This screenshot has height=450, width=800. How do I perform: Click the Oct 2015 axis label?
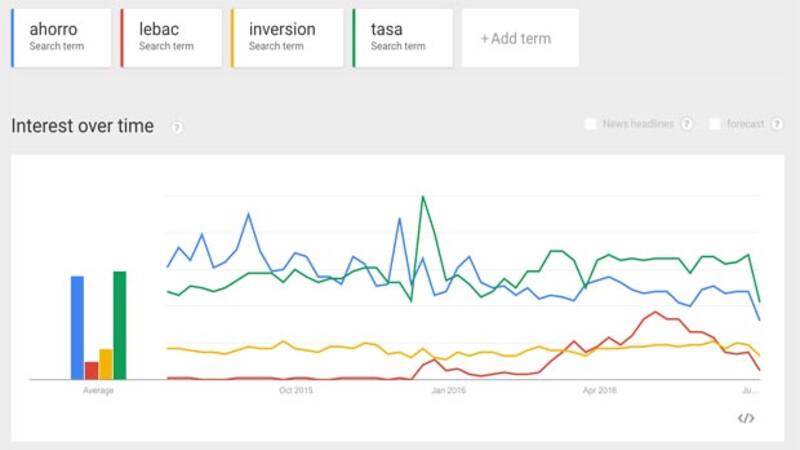tap(296, 391)
